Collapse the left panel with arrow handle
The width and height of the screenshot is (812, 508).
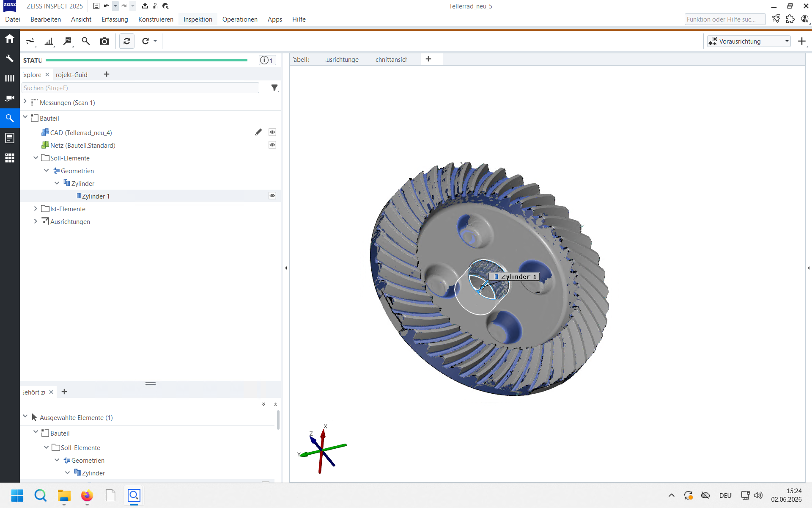(286, 268)
